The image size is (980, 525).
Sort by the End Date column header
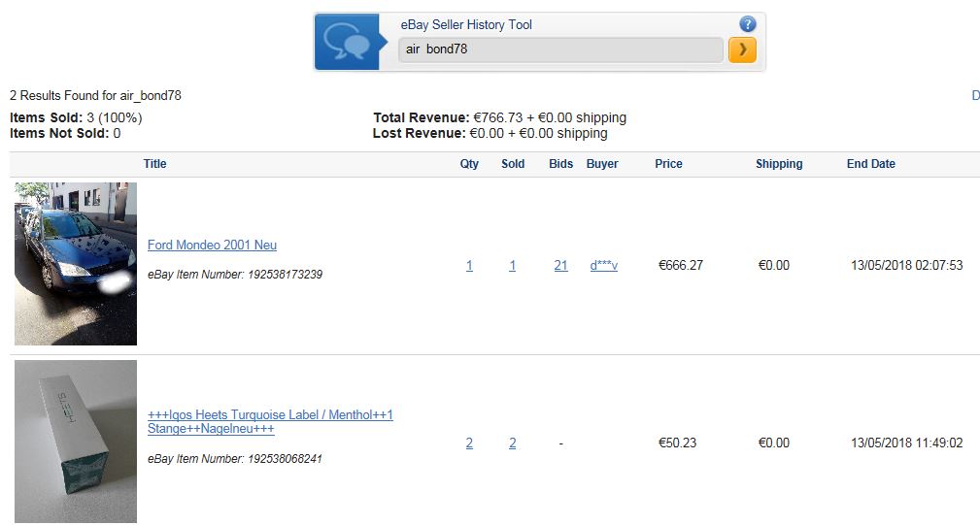870,164
